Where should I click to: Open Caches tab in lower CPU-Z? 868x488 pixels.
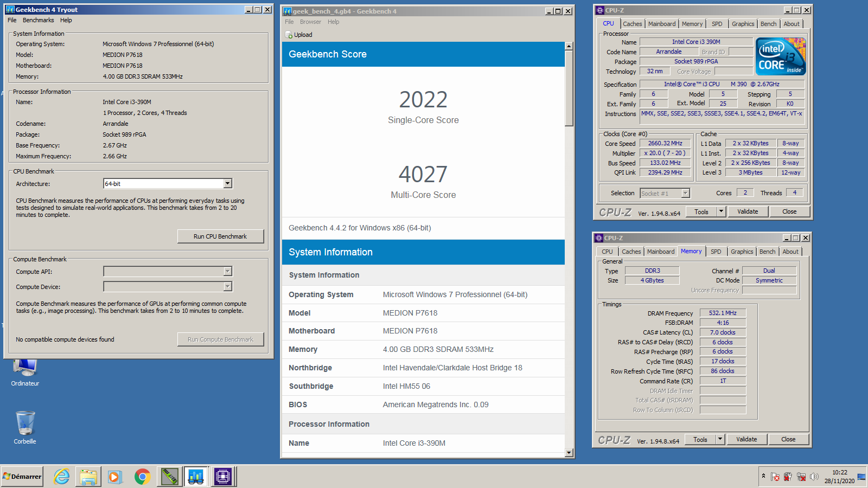coord(631,252)
